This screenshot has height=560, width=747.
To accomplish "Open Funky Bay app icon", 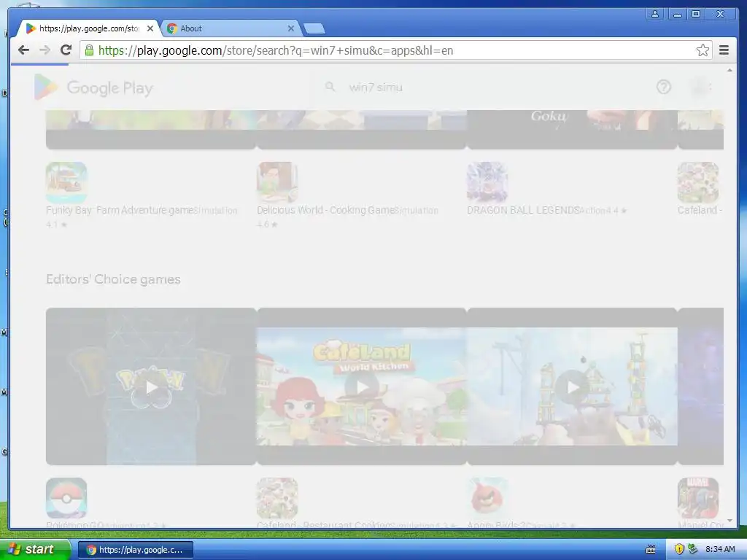I will [66, 182].
